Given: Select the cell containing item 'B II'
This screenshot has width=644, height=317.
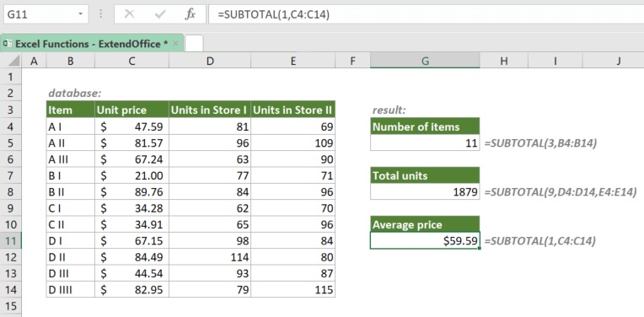Looking at the screenshot, I should coord(71,191).
